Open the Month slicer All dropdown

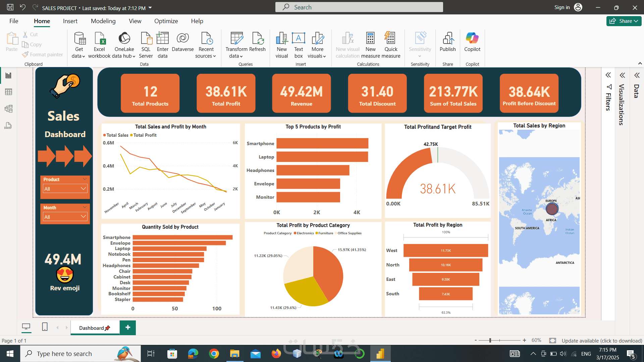65,217
